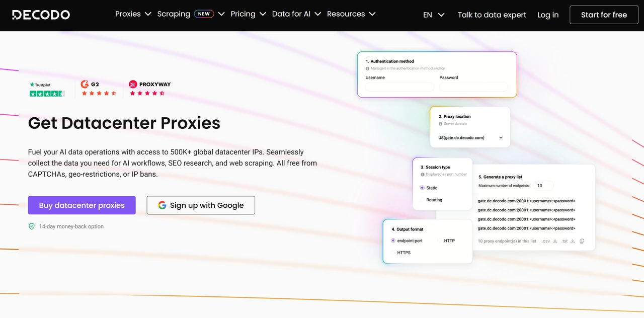Screen dimensions: 644x318
Task: Click the 5. Generate a proxy list title
Action: click(x=500, y=177)
